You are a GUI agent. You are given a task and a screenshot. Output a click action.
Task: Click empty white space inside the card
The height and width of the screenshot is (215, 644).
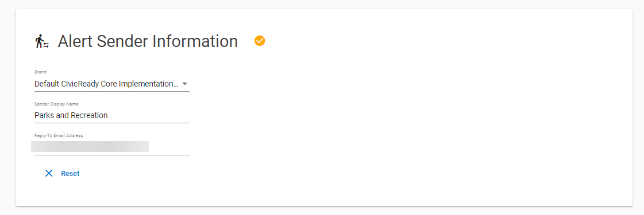pos(411,123)
